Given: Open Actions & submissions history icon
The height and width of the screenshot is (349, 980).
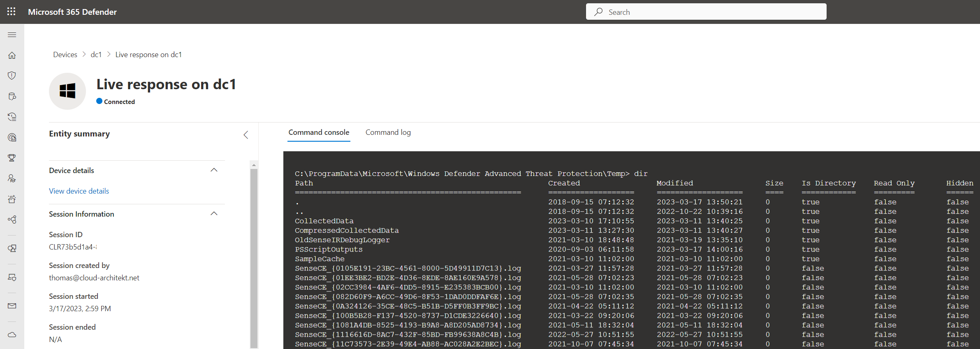Looking at the screenshot, I should pyautogui.click(x=12, y=117).
